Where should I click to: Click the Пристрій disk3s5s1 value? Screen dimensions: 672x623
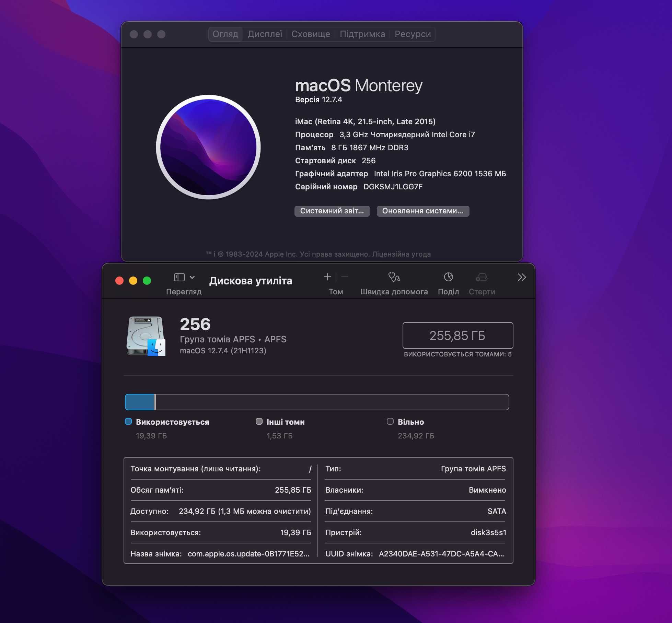pyautogui.click(x=488, y=532)
